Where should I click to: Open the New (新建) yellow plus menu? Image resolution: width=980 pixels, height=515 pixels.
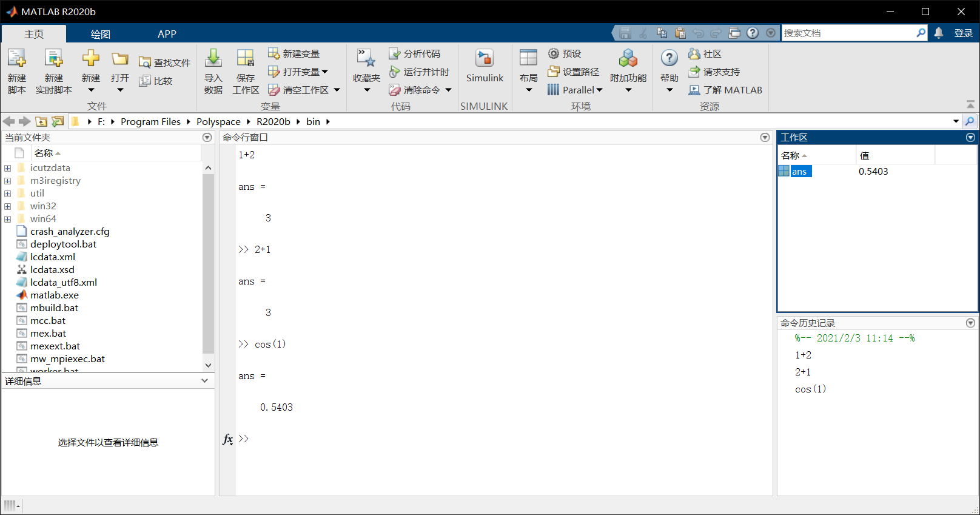tap(91, 71)
